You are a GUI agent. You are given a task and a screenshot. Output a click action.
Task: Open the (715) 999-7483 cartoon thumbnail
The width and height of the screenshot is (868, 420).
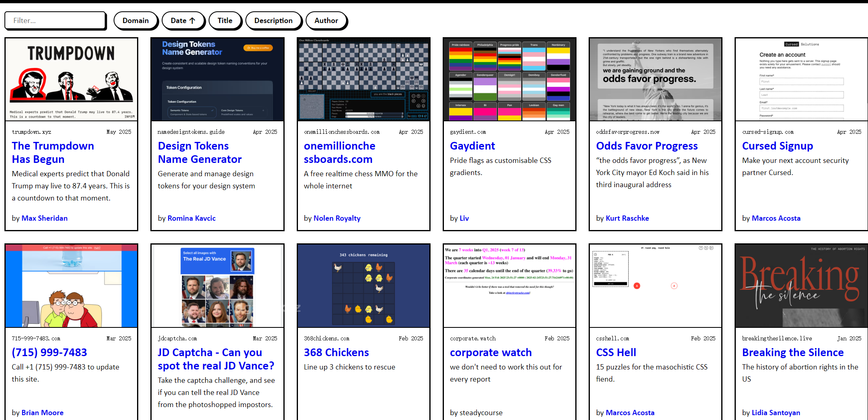click(x=72, y=286)
